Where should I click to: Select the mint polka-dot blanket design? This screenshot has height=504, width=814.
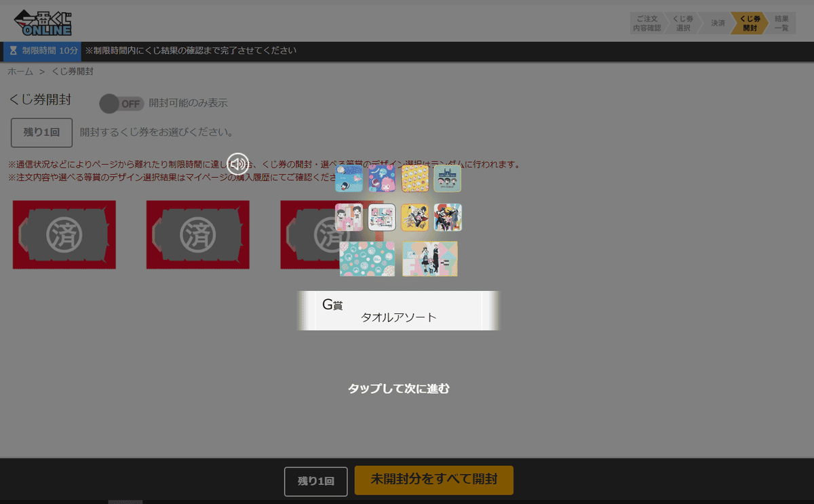pyautogui.click(x=368, y=258)
